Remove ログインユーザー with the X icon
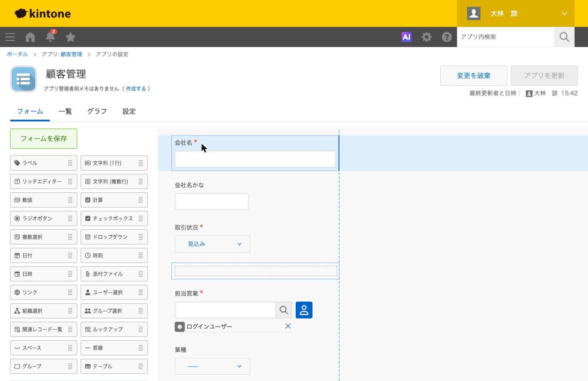 [288, 326]
